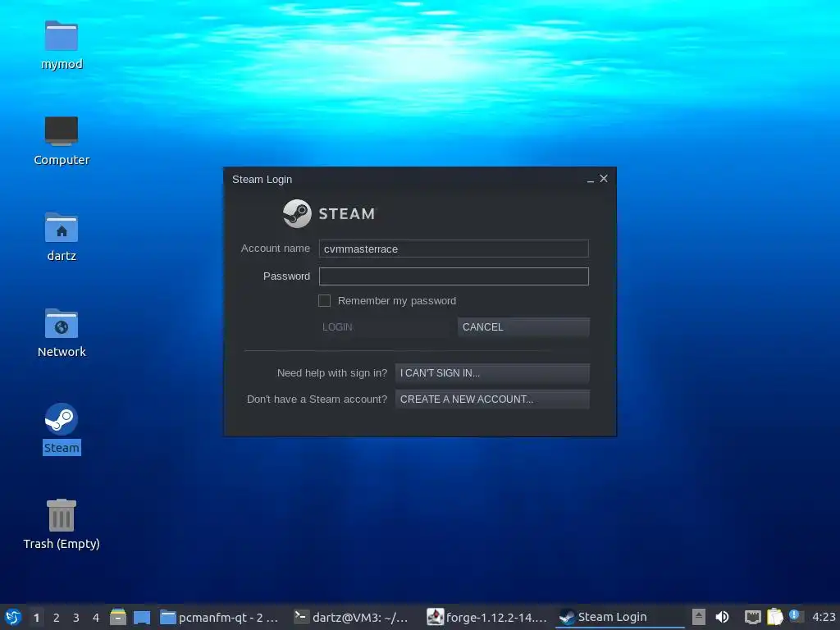The height and width of the screenshot is (630, 840).
Task: Focus the Password input field
Action: point(454,276)
